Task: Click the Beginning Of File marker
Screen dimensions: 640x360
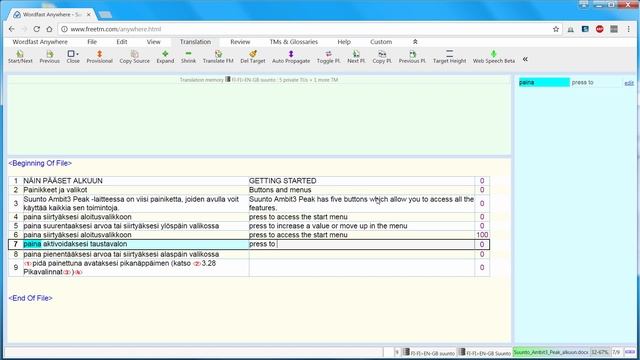Action: click(40, 163)
